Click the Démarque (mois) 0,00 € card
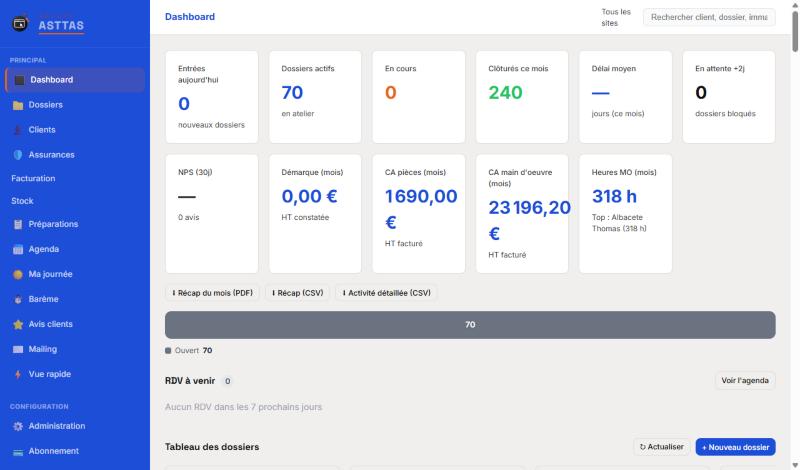800x470 pixels. 315,214
